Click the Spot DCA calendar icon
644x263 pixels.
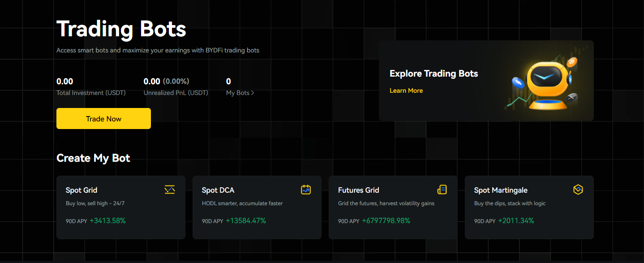click(x=306, y=190)
